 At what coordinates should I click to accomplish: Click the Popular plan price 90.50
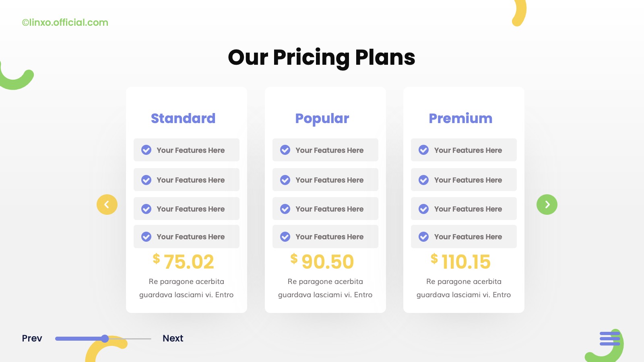[328, 262]
